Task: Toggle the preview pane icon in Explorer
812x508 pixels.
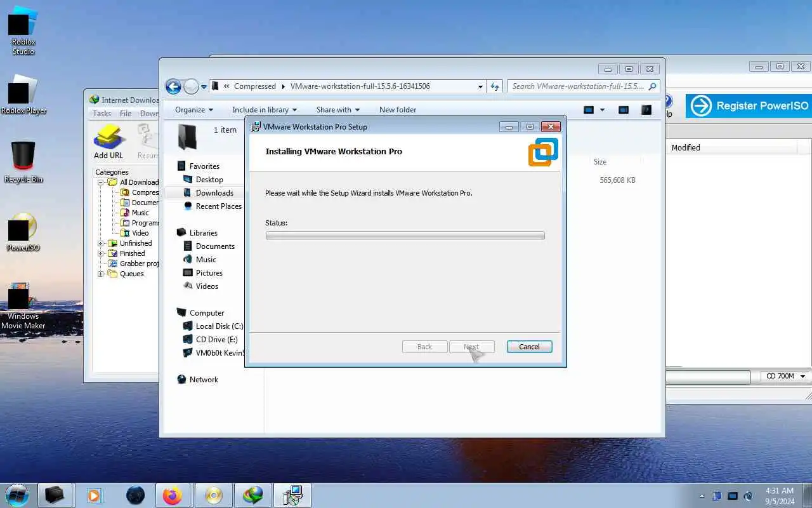Action: [623, 110]
